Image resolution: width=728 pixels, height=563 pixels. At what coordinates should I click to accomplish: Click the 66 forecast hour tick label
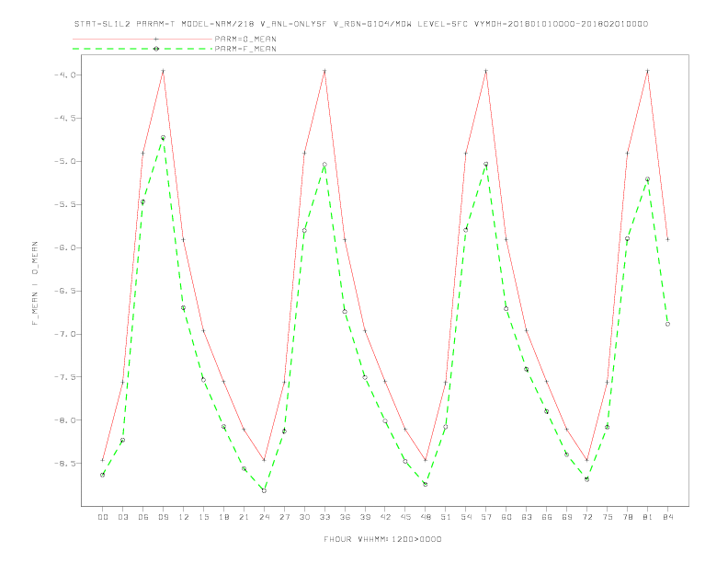click(x=547, y=517)
